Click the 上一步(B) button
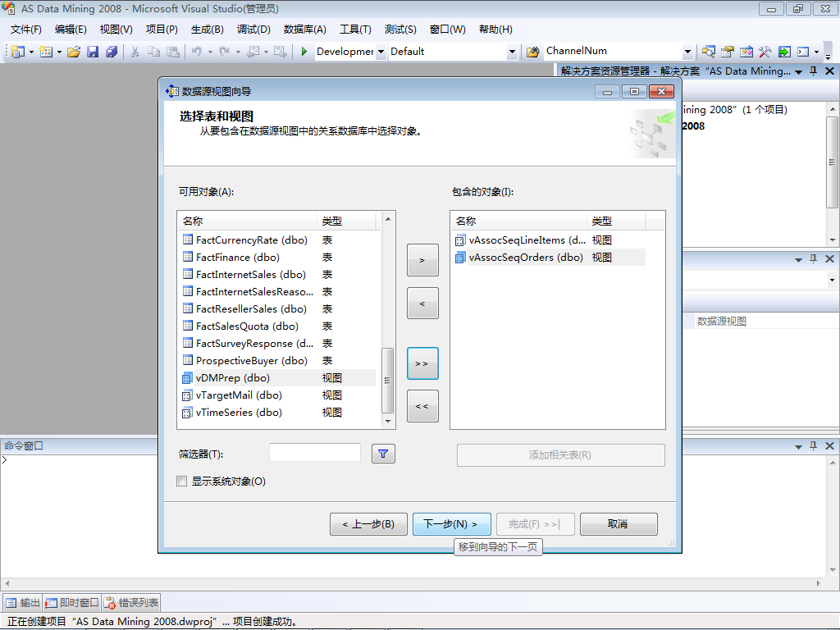 (368, 524)
